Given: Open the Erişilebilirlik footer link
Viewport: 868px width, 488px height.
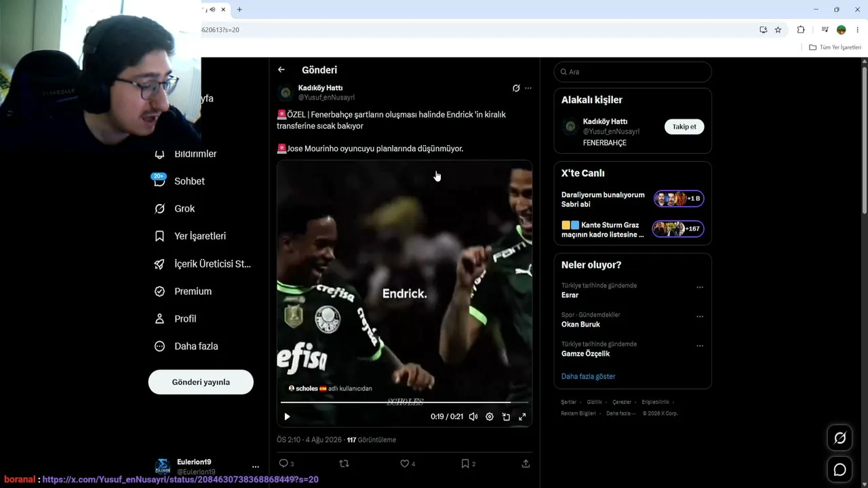Looking at the screenshot, I should (x=655, y=403).
